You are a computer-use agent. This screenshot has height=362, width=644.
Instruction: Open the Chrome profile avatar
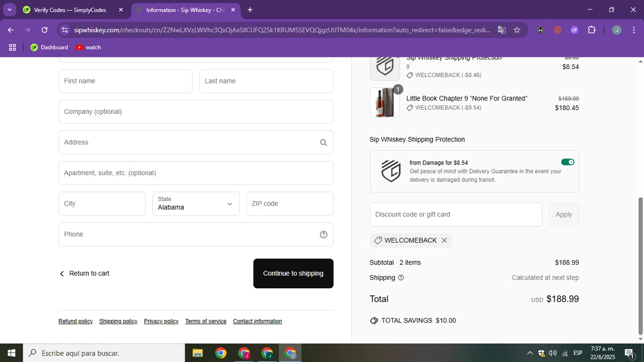(617, 30)
